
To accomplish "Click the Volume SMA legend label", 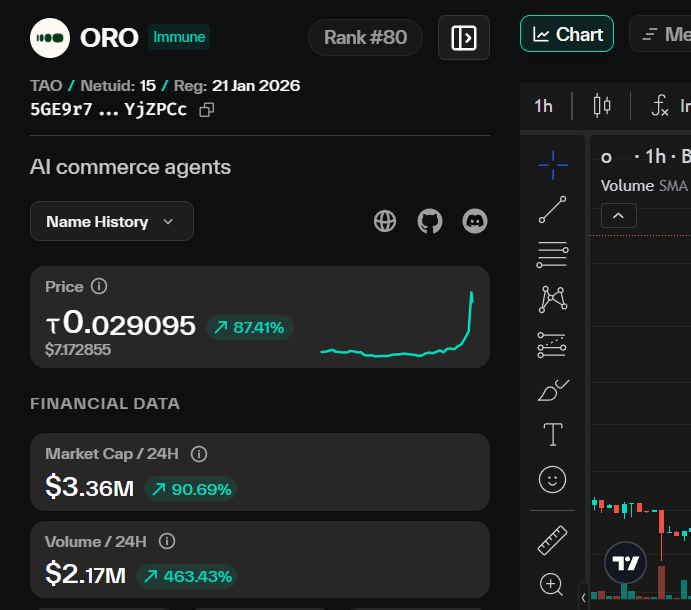I will 644,186.
